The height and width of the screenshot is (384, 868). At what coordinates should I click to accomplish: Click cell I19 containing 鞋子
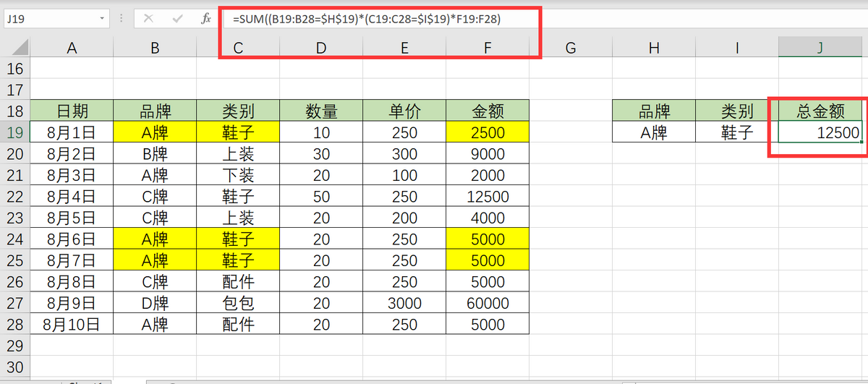pyautogui.click(x=737, y=133)
